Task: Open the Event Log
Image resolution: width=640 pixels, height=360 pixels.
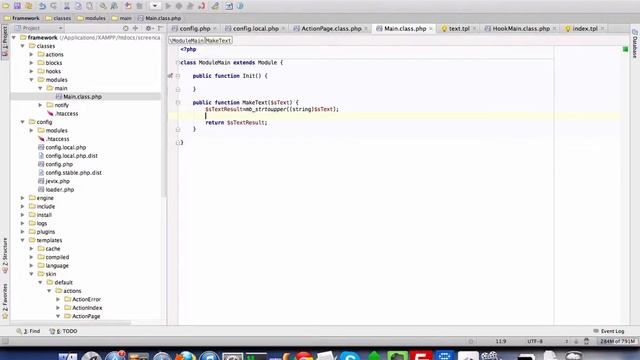Action: tap(609, 331)
